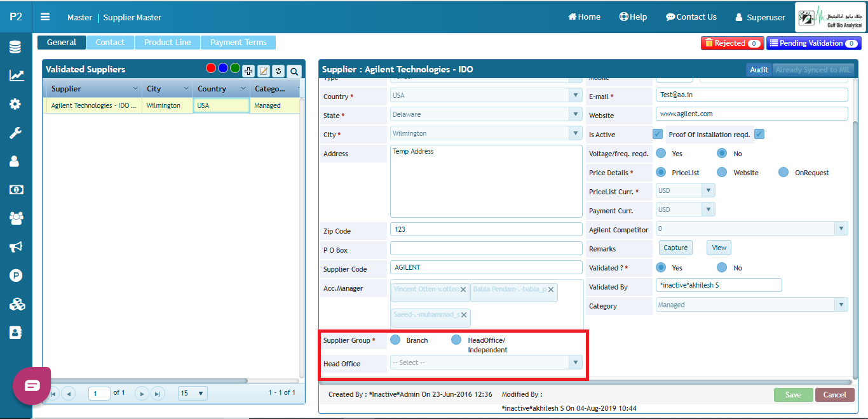Click the Audit button
Screen dimensions: 868x419
[759, 70]
